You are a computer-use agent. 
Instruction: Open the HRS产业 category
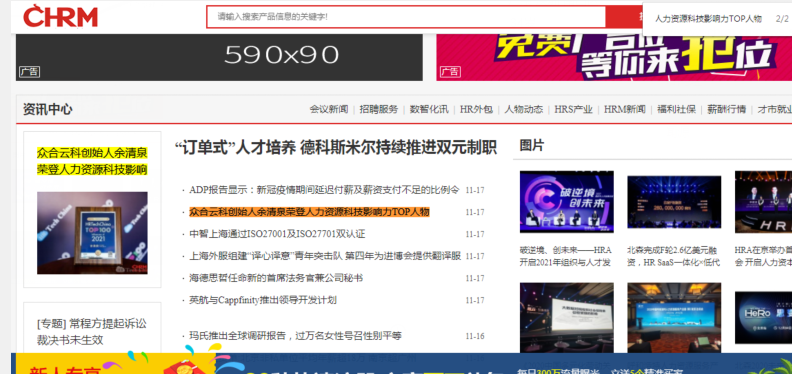click(573, 109)
